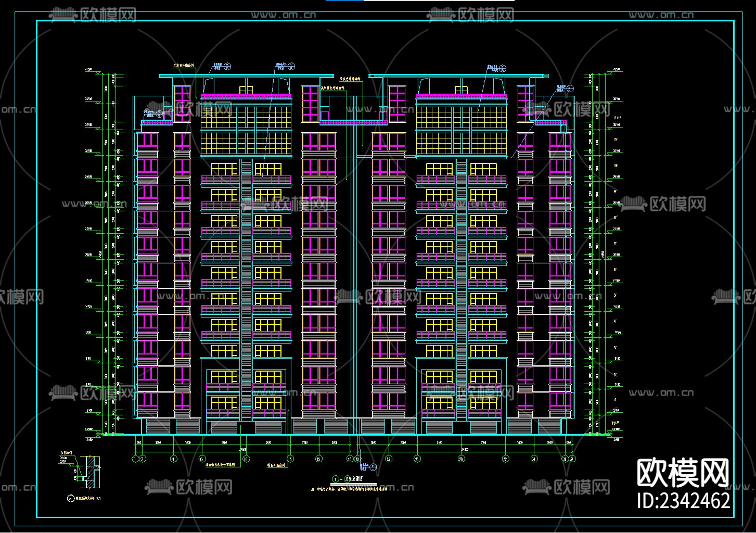Click grid axis bubble number 20
The image size is (756, 533).
coord(357,459)
